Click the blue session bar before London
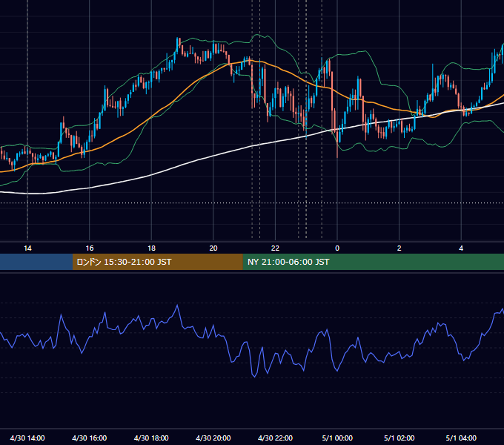This screenshot has height=445, width=504. pyautogui.click(x=36, y=262)
